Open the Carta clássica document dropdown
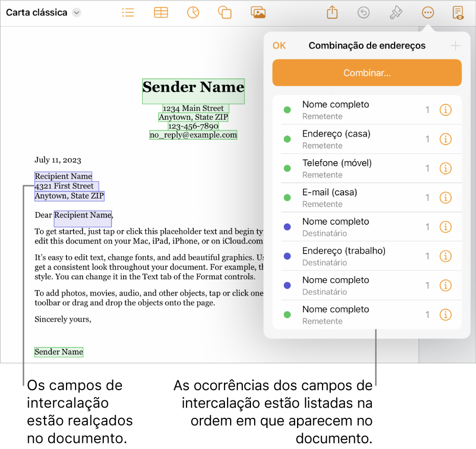476x449 pixels. coord(77,13)
